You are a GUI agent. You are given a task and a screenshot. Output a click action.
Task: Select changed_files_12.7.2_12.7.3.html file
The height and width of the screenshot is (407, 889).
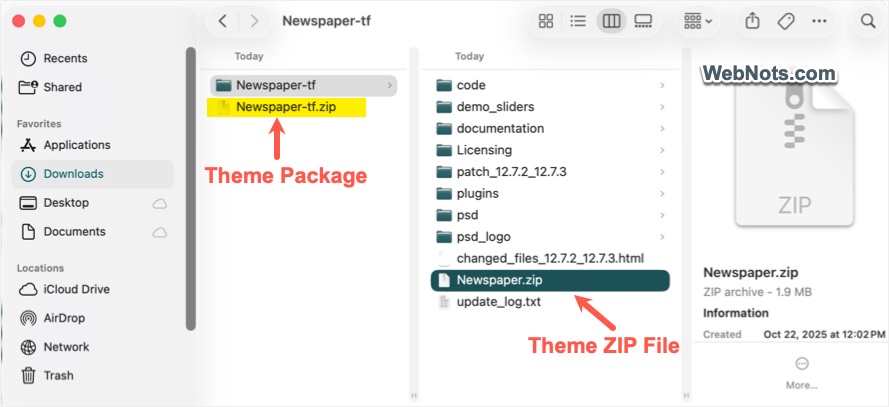(551, 258)
